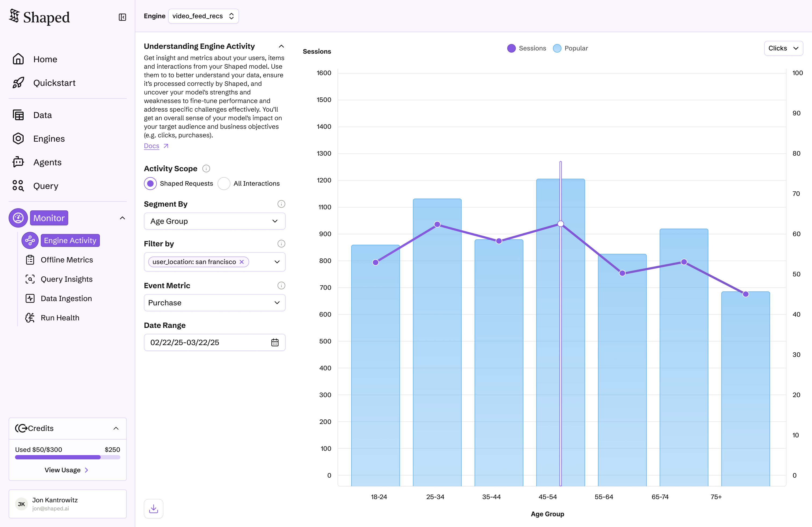Collapse the sidebar panel icon
This screenshot has height=527, width=812.
coord(122,17)
